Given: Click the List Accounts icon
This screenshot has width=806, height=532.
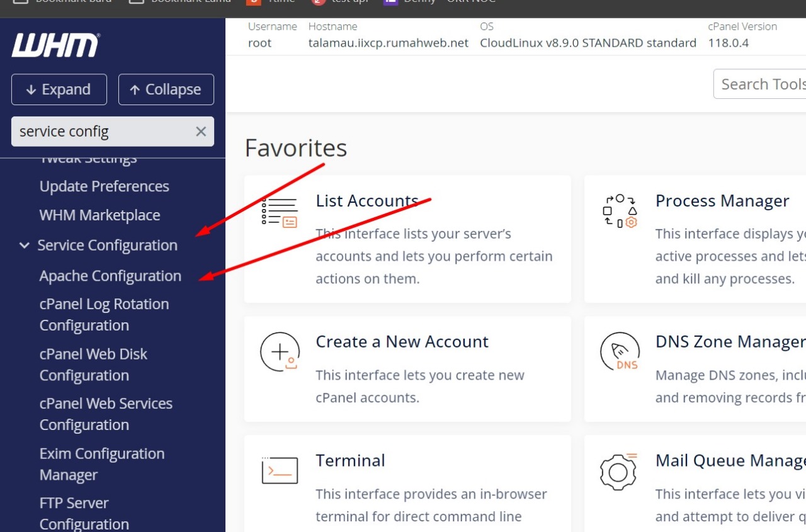Looking at the screenshot, I should pos(280,212).
